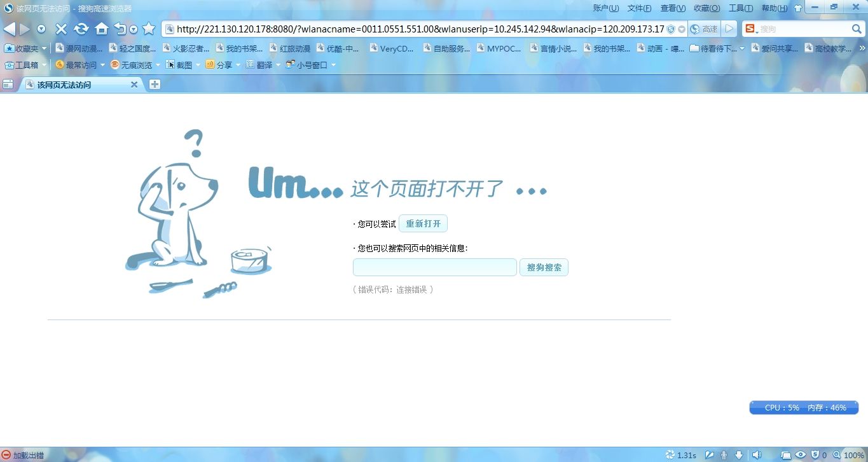Screen dimensions: 868x462
Task: Click the refresh page icon
Action: 81,29
